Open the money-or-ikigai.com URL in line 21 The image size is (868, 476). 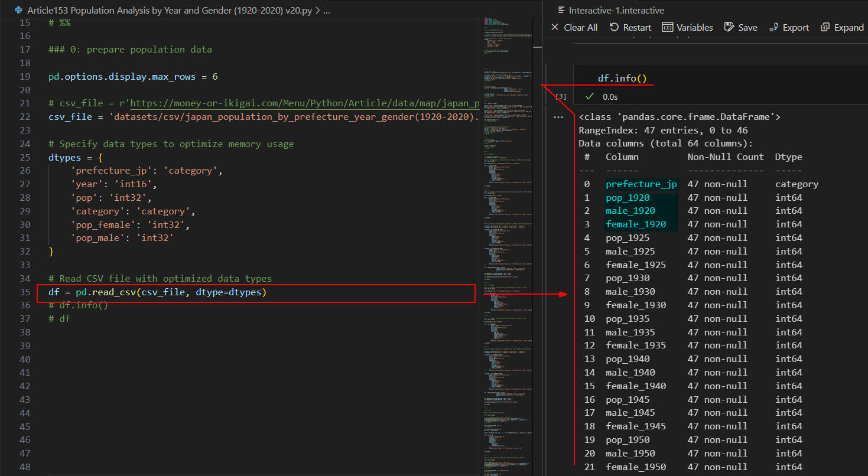304,103
